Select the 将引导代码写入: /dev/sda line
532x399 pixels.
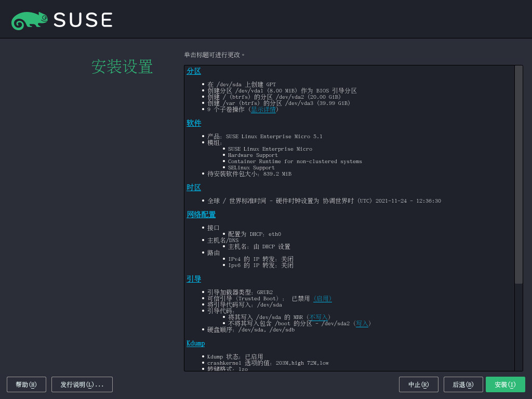click(245, 304)
